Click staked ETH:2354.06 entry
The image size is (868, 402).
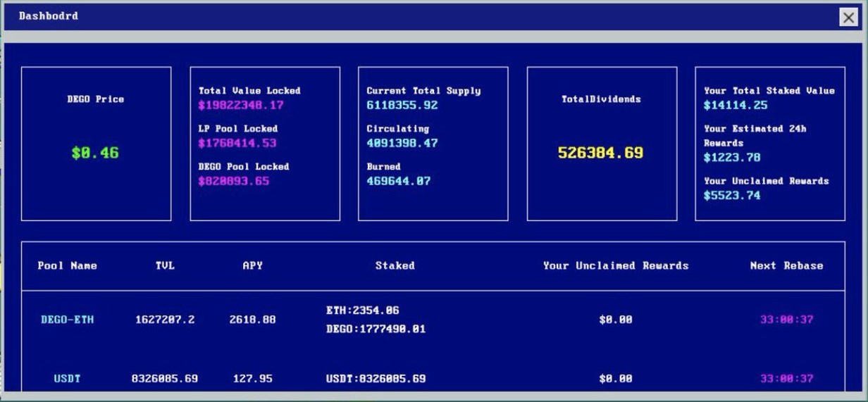363,310
